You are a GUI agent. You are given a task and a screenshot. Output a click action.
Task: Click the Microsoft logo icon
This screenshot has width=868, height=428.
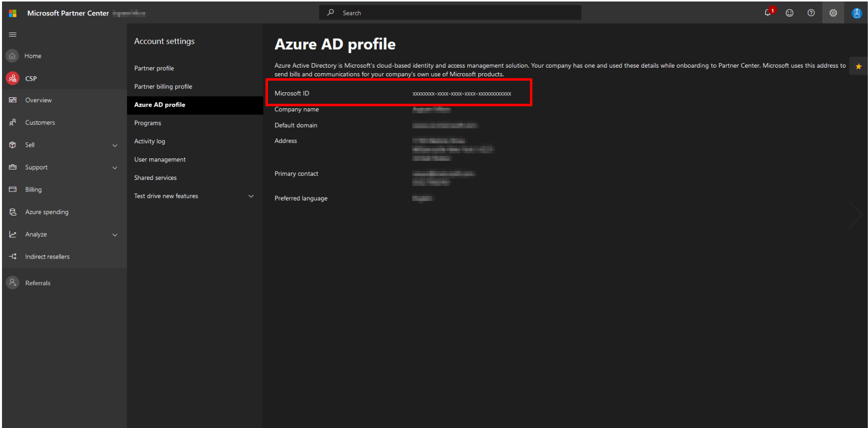click(x=13, y=14)
